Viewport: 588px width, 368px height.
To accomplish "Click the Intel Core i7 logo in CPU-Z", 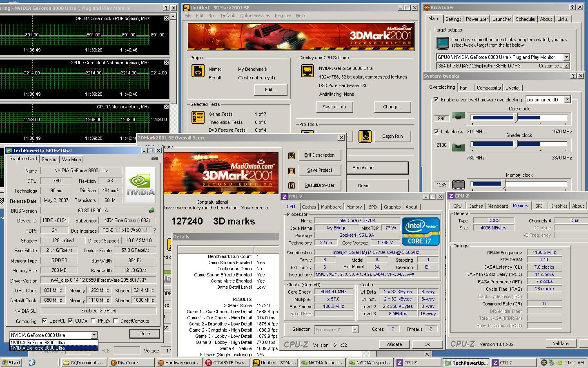I will (x=421, y=231).
